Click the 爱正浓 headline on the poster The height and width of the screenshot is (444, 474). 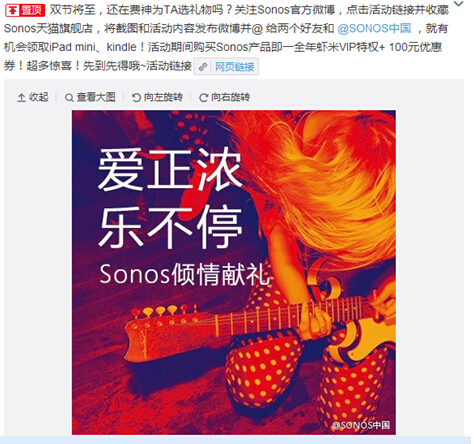click(170, 169)
